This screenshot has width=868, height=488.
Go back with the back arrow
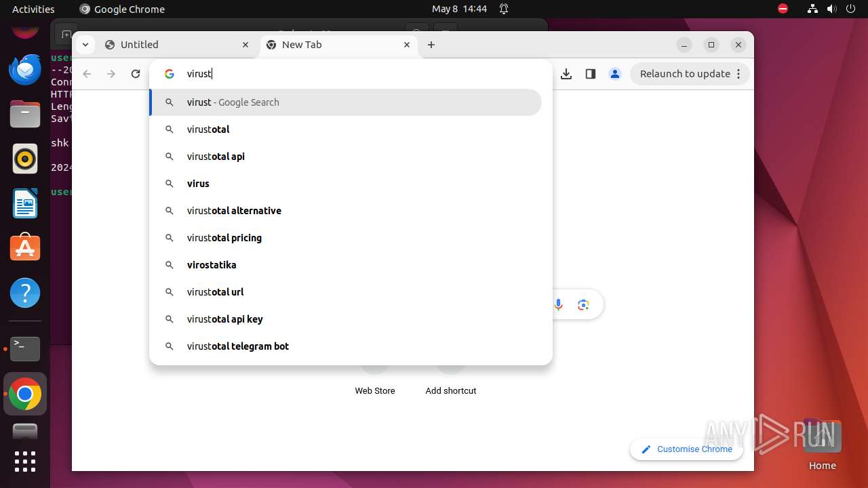coord(87,74)
